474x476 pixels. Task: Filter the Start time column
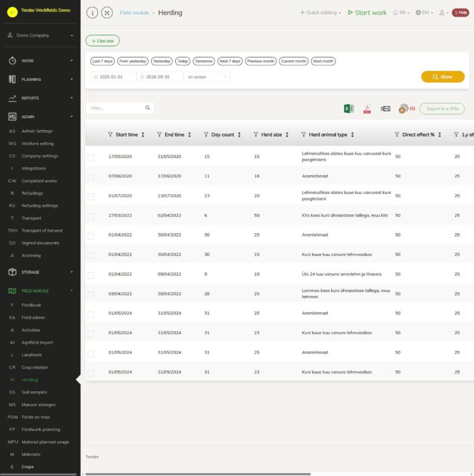click(x=110, y=134)
